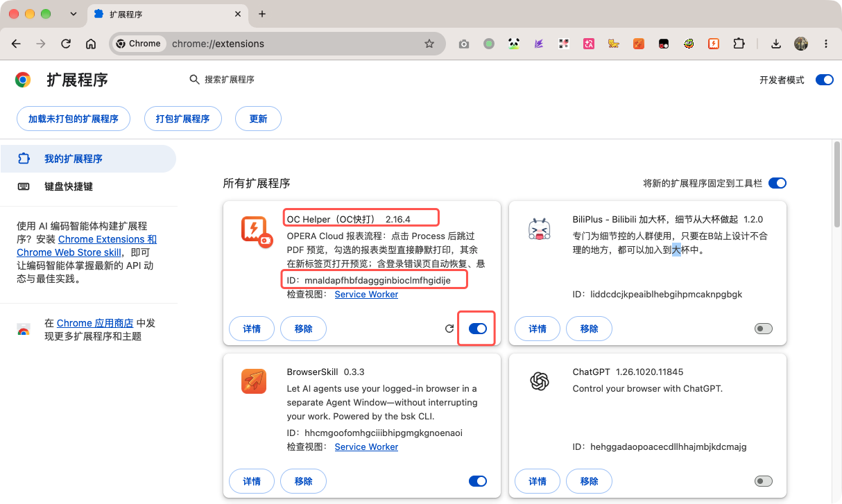Click 移除 for OC Helper
The width and height of the screenshot is (842, 504).
click(304, 329)
